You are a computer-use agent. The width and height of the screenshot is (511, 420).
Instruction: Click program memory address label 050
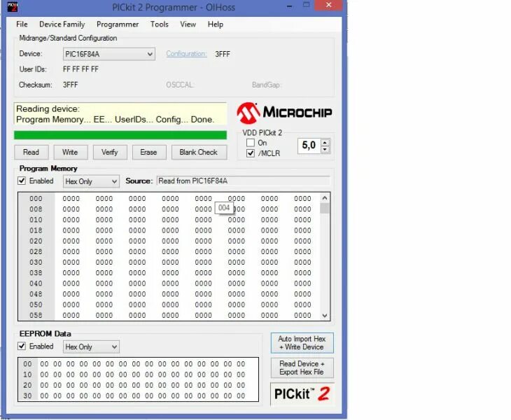pyautogui.click(x=36, y=304)
